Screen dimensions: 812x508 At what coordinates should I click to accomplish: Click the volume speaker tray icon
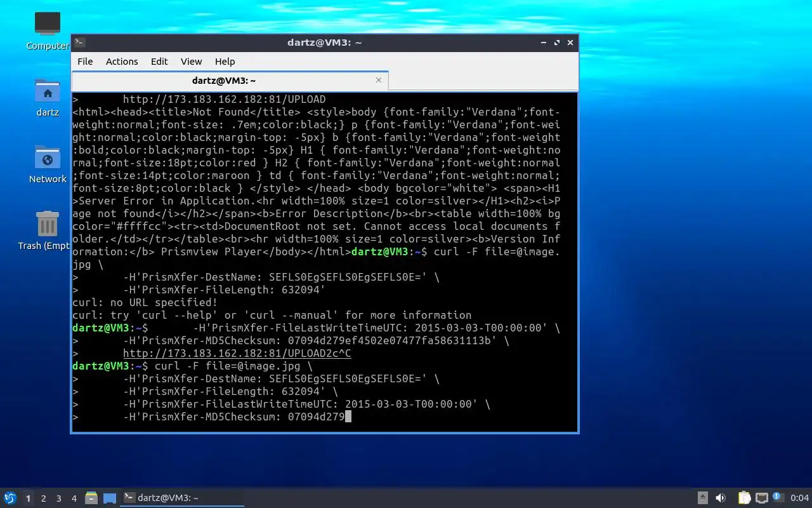[x=721, y=498]
